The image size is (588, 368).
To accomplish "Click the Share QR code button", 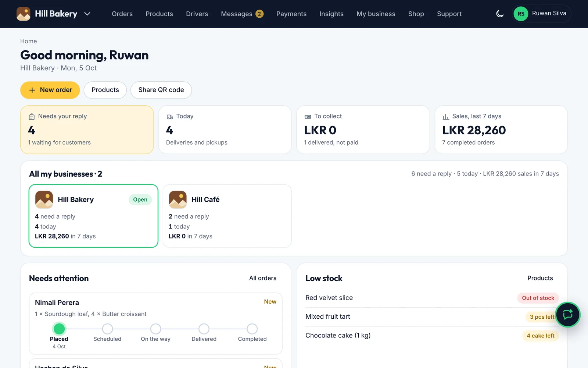I will coord(161,90).
